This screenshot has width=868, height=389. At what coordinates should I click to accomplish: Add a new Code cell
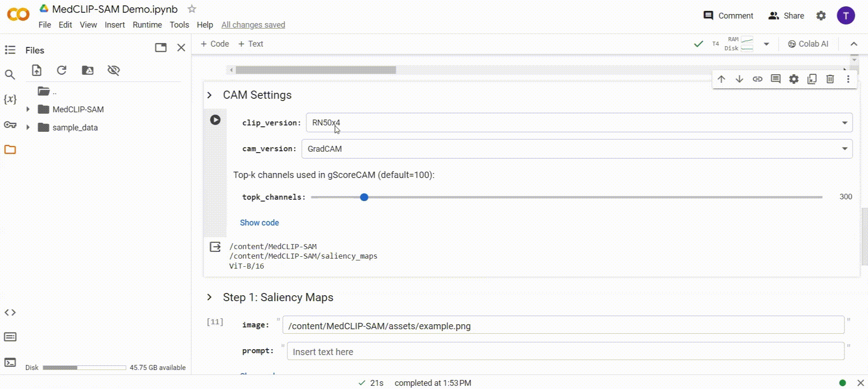point(215,44)
